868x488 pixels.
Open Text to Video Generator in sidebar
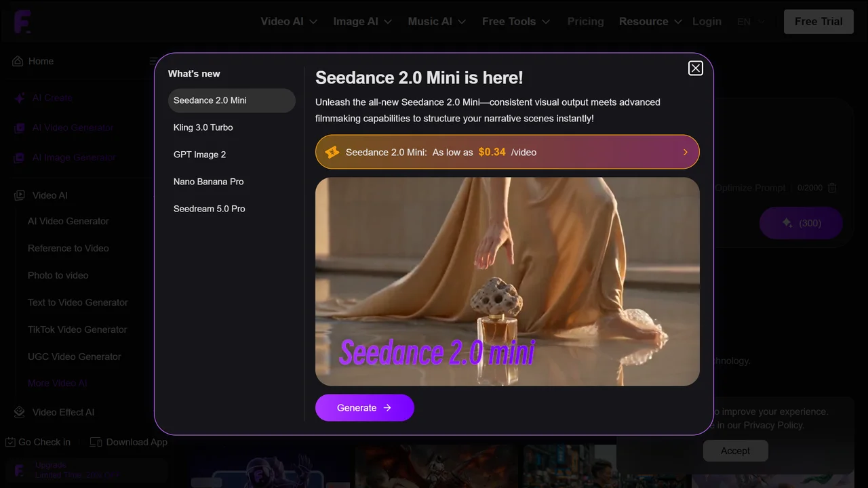tap(78, 302)
